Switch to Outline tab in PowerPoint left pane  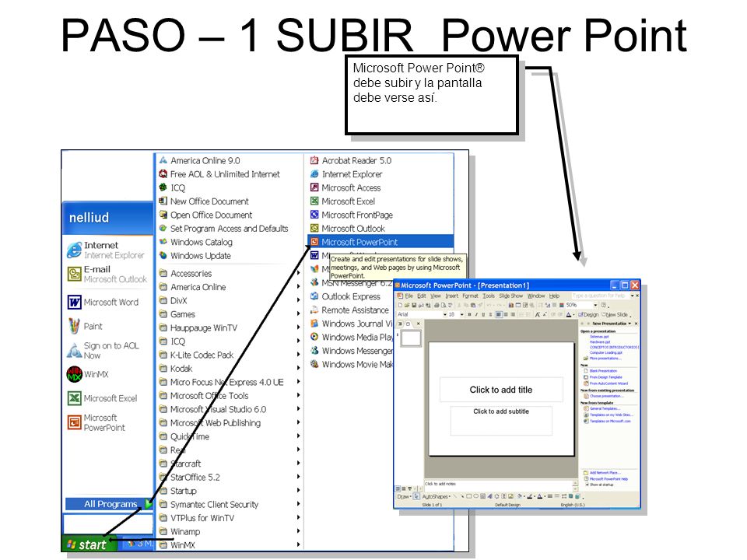[x=400, y=324]
